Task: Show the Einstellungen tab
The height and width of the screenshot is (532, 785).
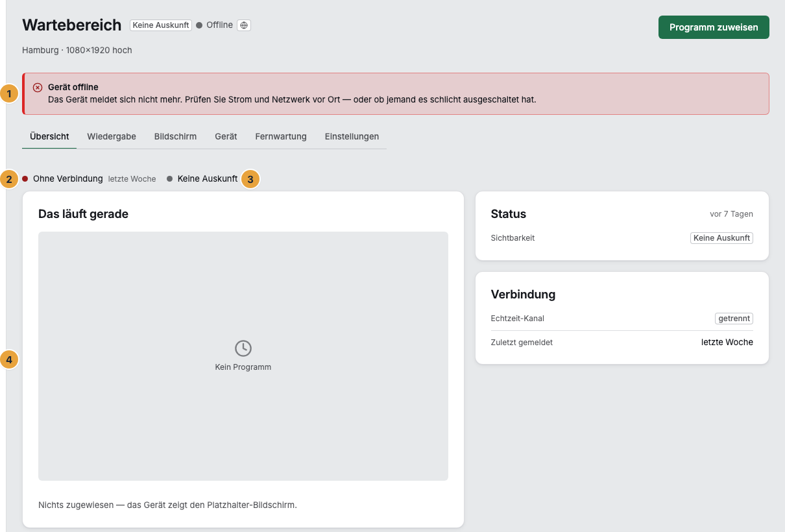Action: [352, 136]
